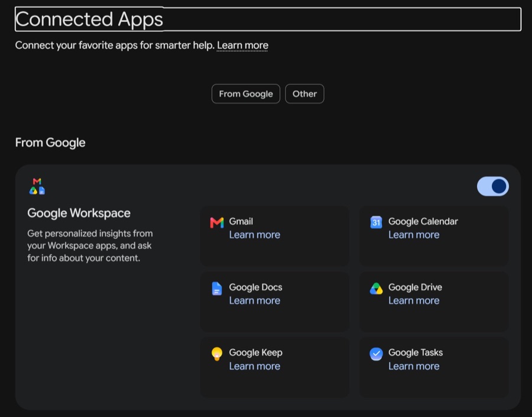Open the Google Drive Learn more link
The image size is (532, 417).
(x=414, y=300)
